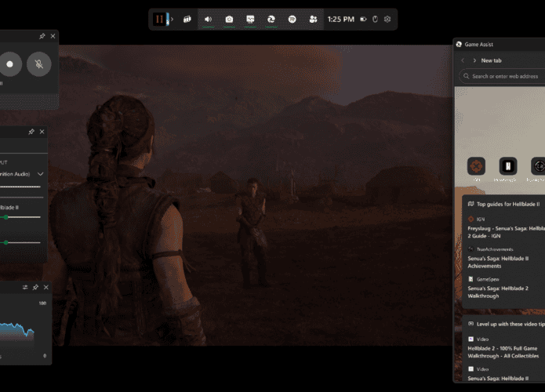Open the orange crosshair shortcut tile

[x=476, y=166]
